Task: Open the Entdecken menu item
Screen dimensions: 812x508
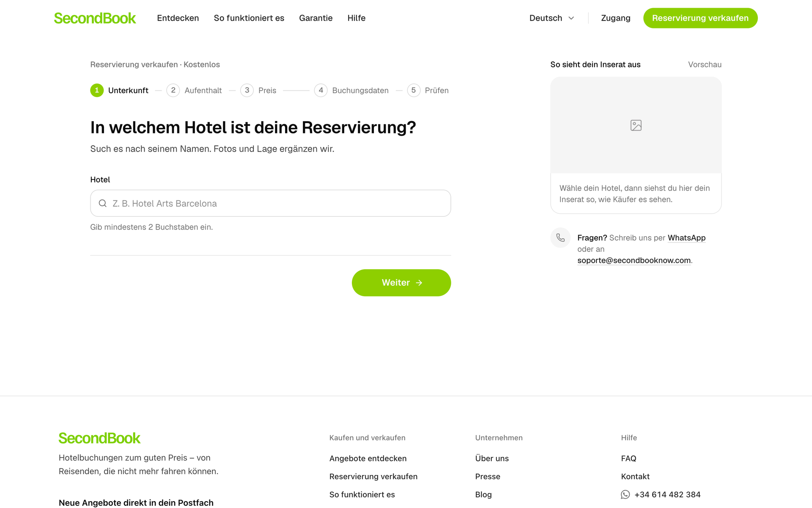Action: pos(178,18)
